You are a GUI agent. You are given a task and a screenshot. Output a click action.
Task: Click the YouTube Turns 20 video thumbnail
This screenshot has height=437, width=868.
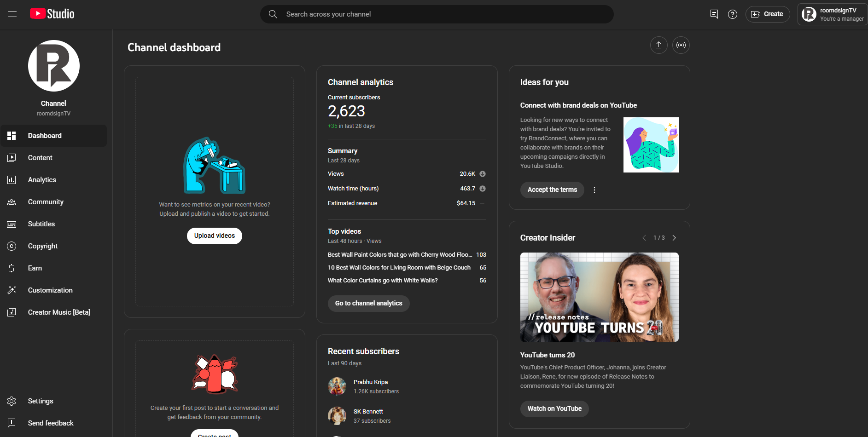pyautogui.click(x=600, y=297)
